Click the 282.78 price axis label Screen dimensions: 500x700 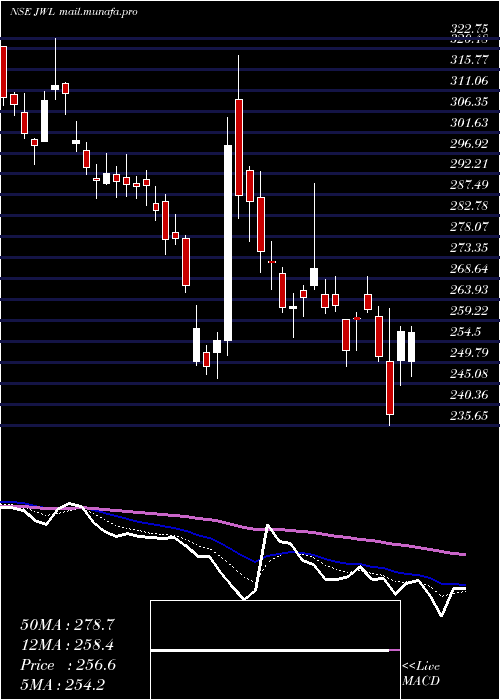tap(470, 206)
